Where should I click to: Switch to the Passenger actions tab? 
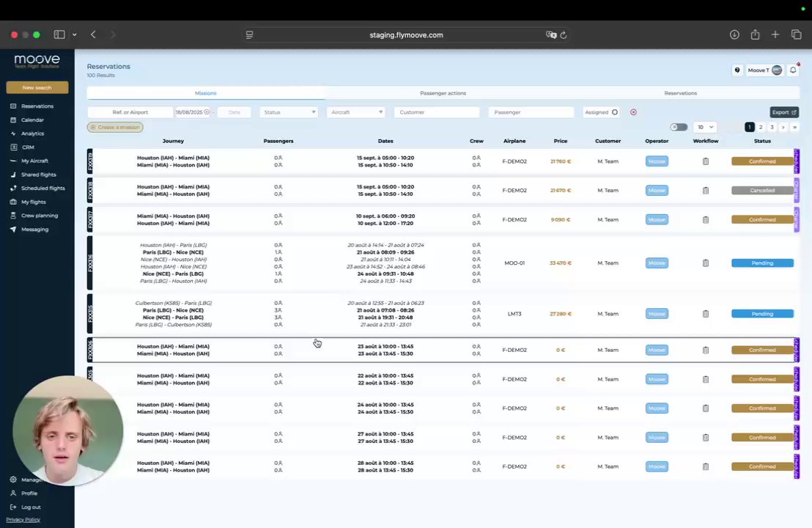443,93
